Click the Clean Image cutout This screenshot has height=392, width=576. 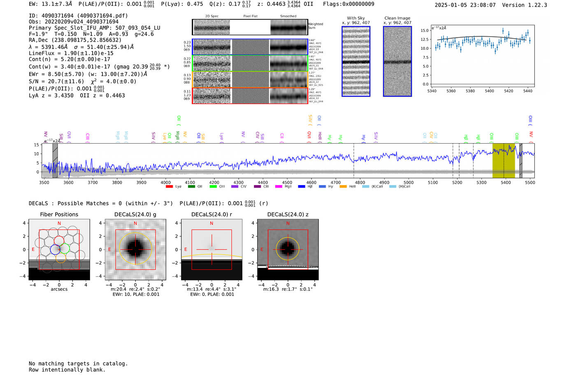(x=397, y=61)
